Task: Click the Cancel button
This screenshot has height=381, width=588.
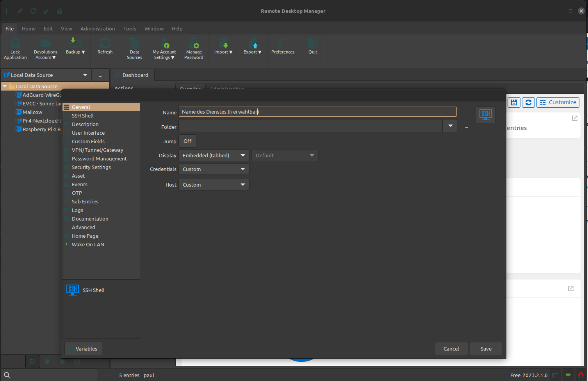Action: (451, 349)
